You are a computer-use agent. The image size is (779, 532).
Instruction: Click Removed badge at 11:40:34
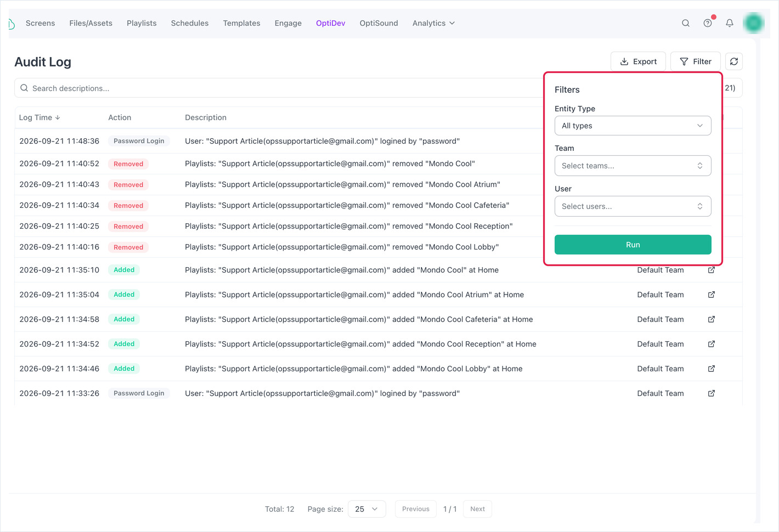click(128, 206)
